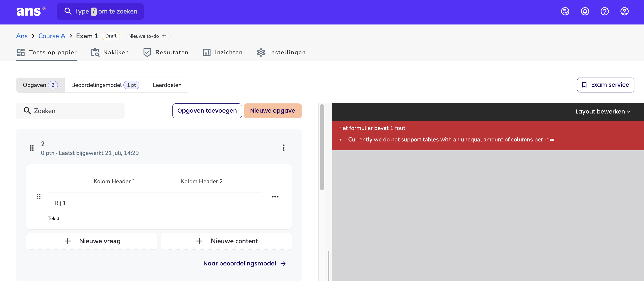
Task: Follow Naar beoordelingsmodel link
Action: point(244,263)
